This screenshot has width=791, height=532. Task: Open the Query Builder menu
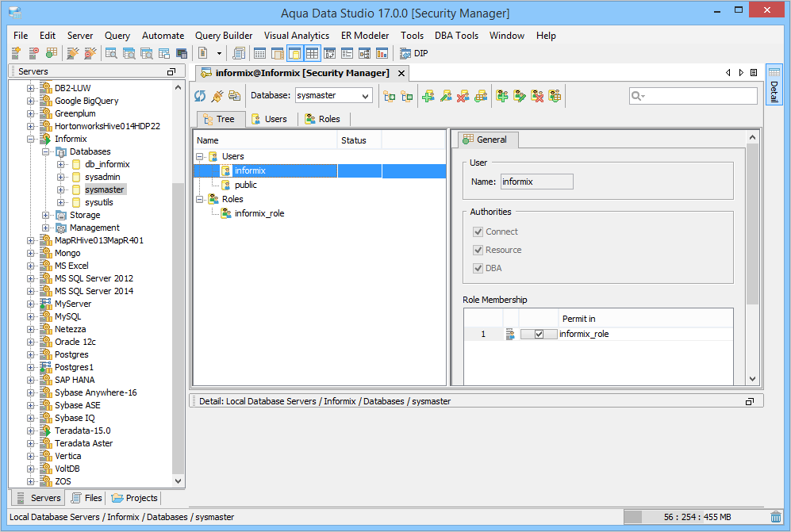click(x=224, y=36)
